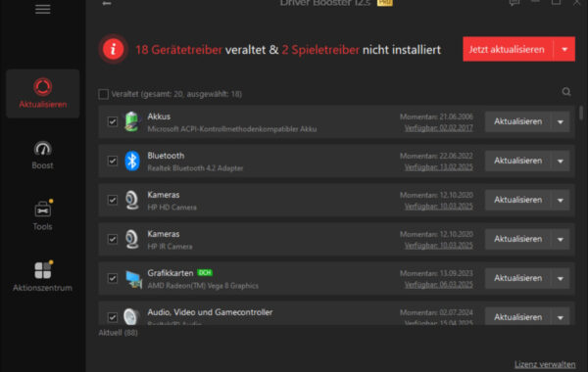Open dropdown for HP IR Camera update

561,240
